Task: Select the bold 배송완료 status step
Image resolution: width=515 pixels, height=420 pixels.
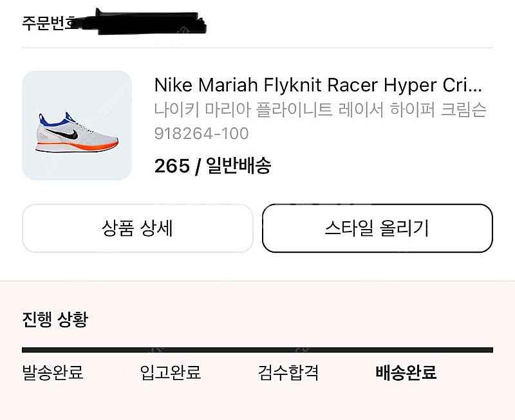Action: [x=406, y=372]
